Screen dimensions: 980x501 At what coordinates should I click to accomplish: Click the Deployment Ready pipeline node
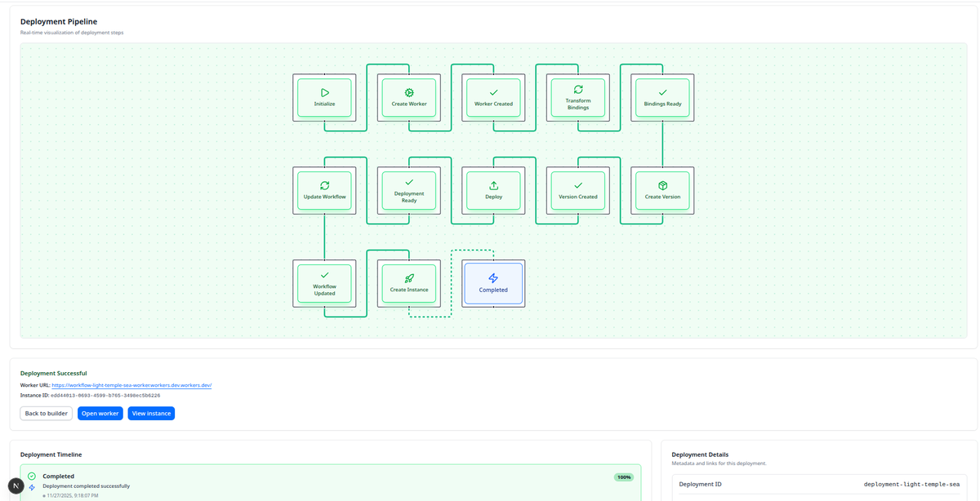(409, 190)
